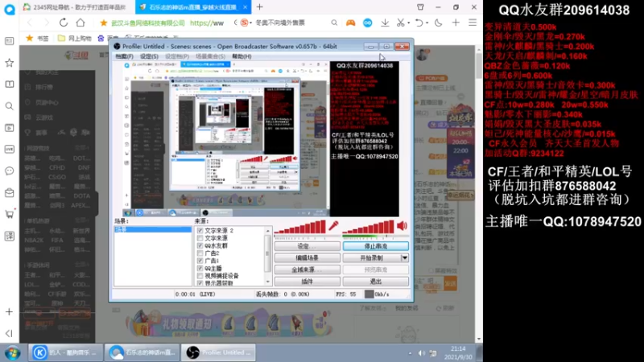Open a new tab with plus button
The image size is (644, 362).
point(259,7)
